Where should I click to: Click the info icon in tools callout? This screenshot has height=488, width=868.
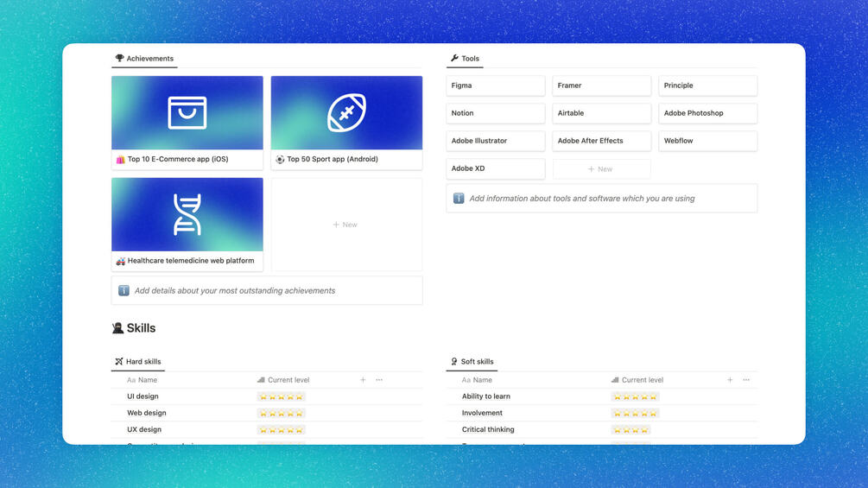459,198
